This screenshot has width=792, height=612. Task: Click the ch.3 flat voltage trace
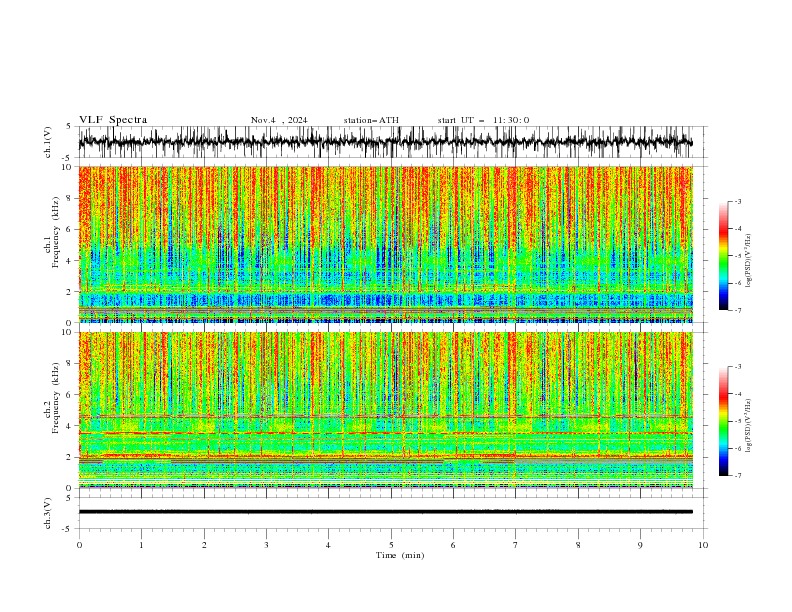coord(385,512)
